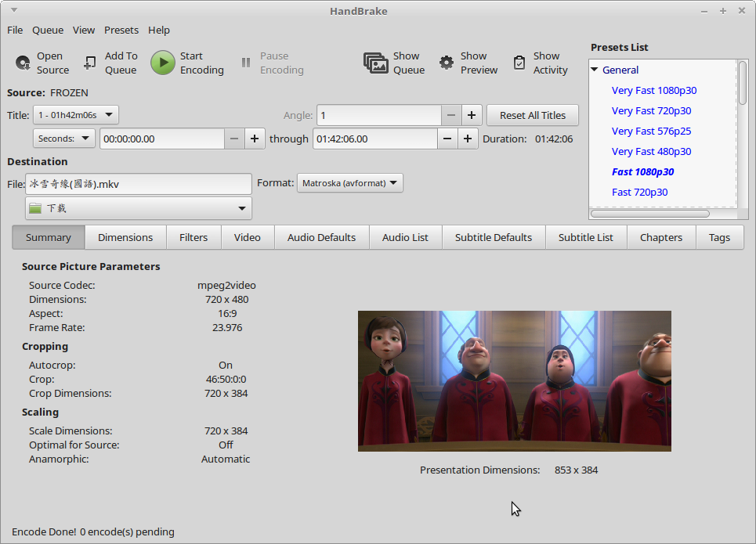
Task: Select the Very Fast 576p25 preset
Action: pos(651,131)
